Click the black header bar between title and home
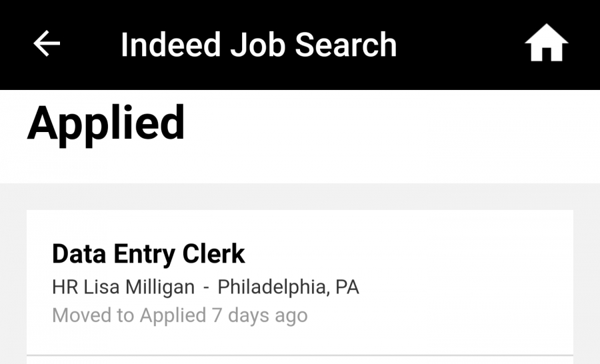This screenshot has width=600, height=364. (x=459, y=45)
